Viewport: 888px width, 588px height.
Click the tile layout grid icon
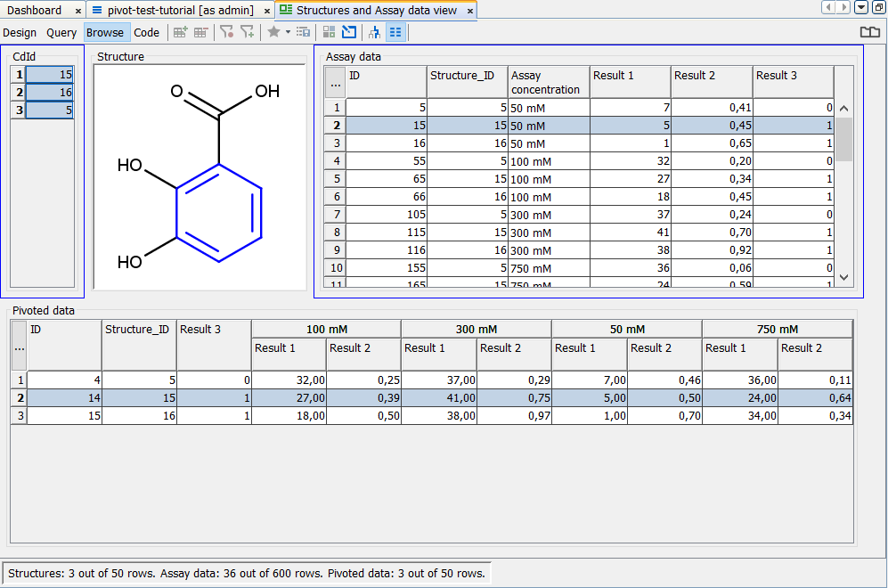(x=329, y=32)
